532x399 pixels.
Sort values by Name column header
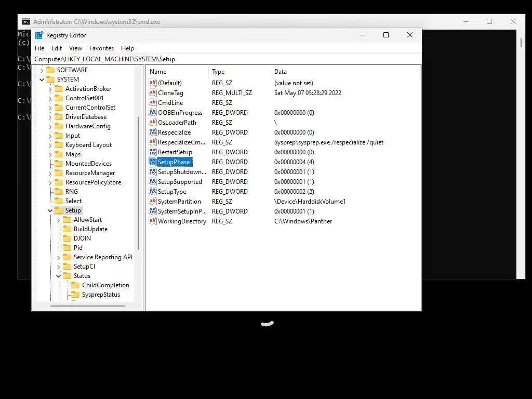click(x=178, y=72)
